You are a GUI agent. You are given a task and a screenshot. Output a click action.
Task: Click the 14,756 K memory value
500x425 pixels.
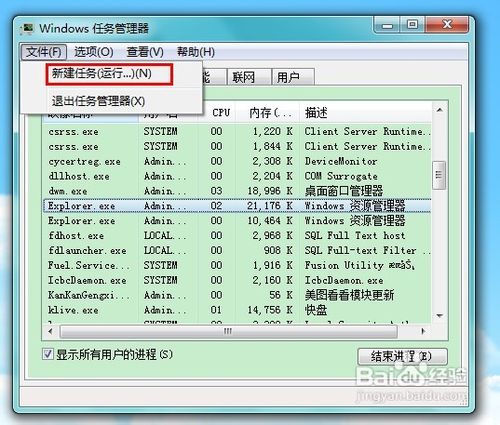click(x=270, y=310)
